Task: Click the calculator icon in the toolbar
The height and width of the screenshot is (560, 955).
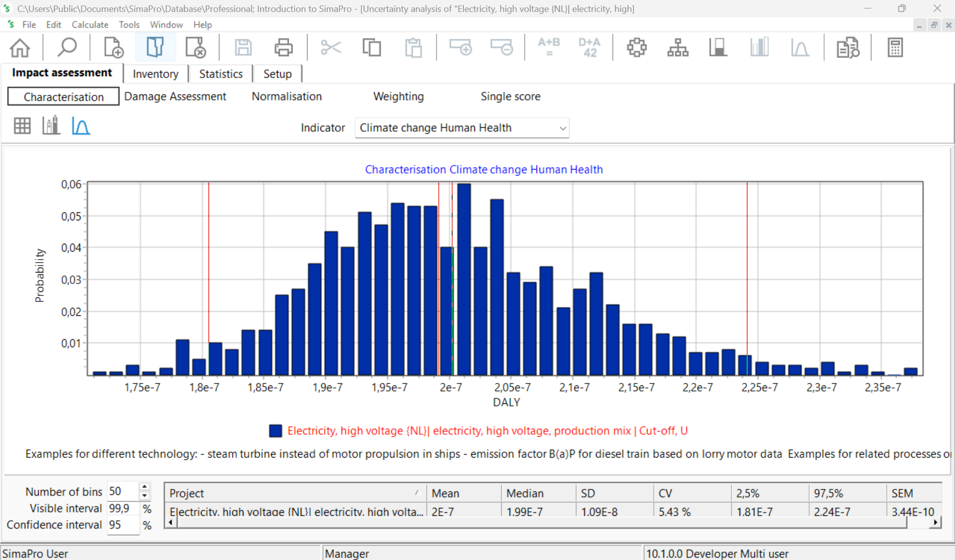Action: pyautogui.click(x=894, y=48)
